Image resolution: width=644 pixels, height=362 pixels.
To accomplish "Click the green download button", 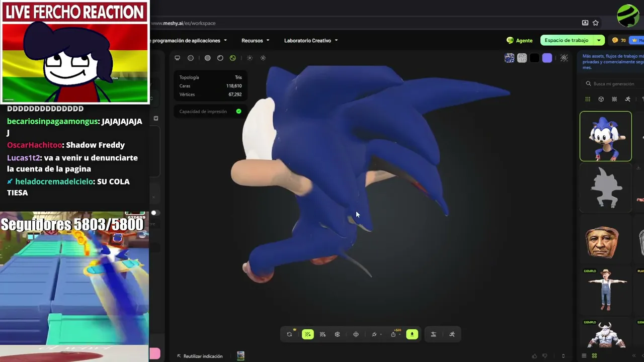I will (412, 334).
